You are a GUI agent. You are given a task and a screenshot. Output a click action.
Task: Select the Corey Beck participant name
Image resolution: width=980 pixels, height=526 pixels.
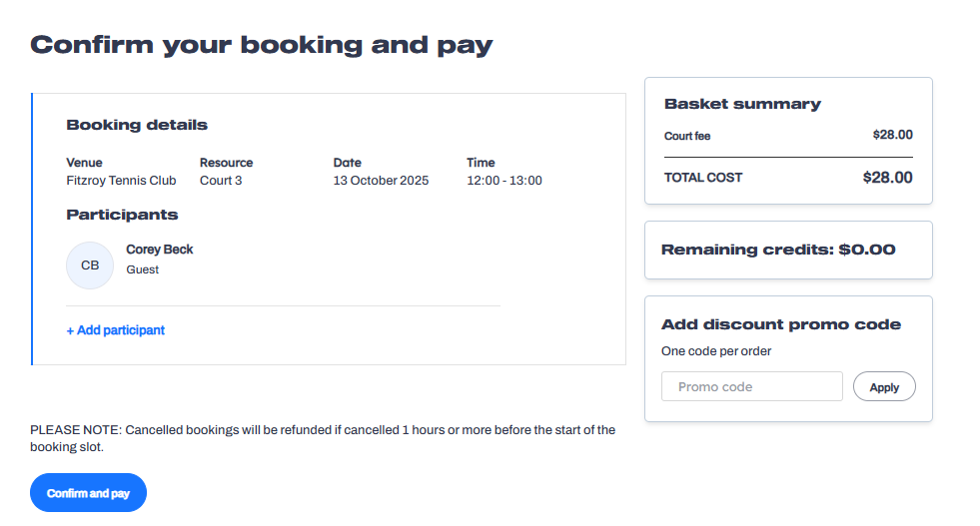[x=160, y=250]
